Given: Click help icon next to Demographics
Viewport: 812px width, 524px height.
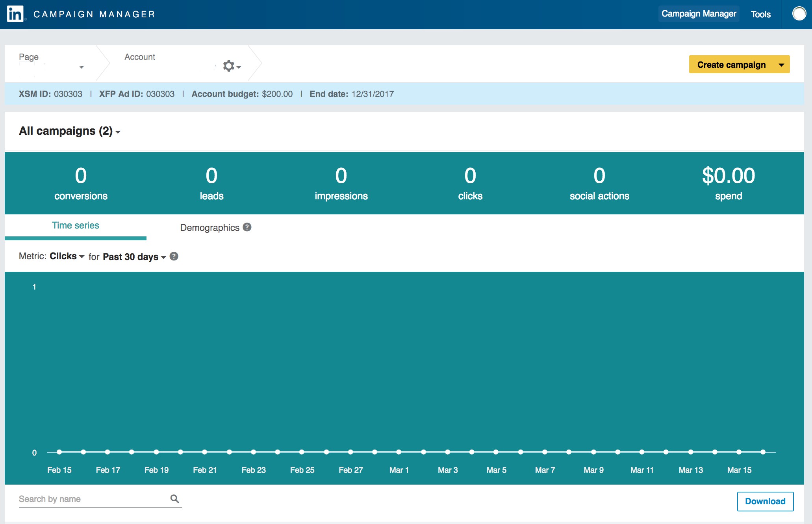Looking at the screenshot, I should 247,227.
